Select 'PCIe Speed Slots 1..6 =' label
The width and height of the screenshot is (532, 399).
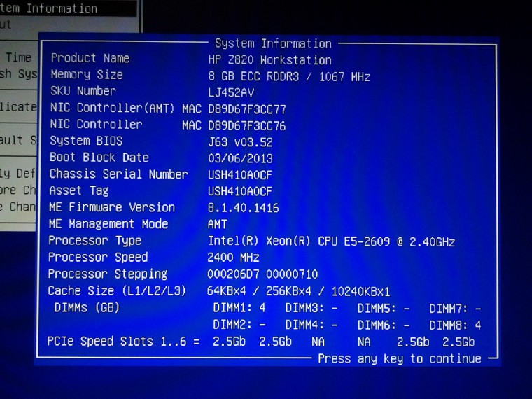coord(123,342)
